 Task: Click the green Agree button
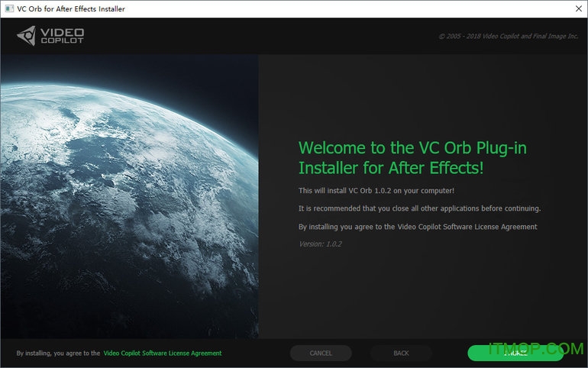(x=515, y=353)
